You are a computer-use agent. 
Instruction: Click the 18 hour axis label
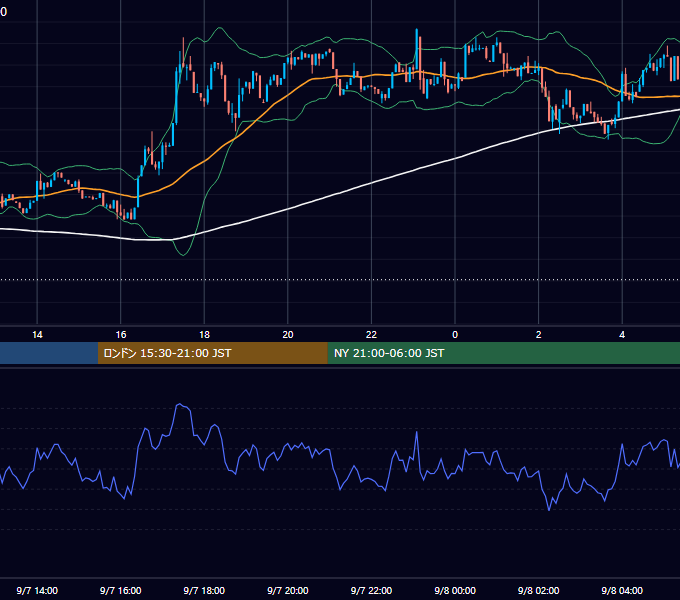[x=204, y=335]
